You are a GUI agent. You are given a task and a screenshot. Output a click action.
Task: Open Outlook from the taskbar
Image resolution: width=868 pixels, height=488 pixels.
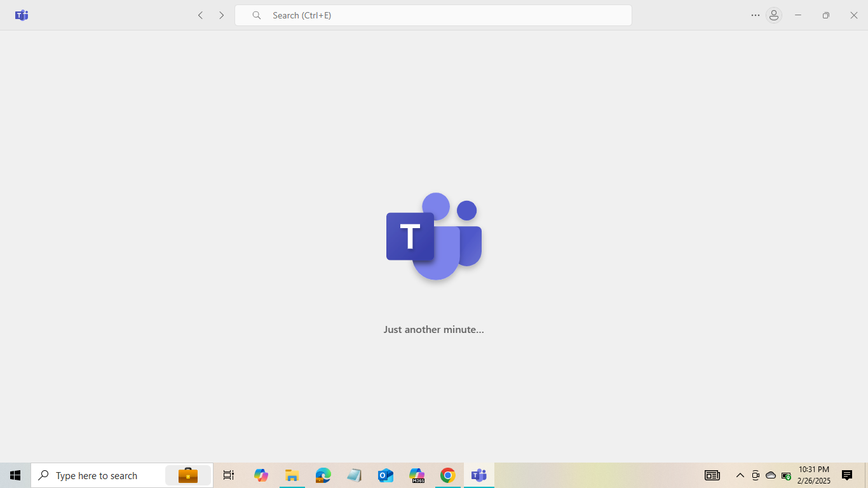coord(386,475)
